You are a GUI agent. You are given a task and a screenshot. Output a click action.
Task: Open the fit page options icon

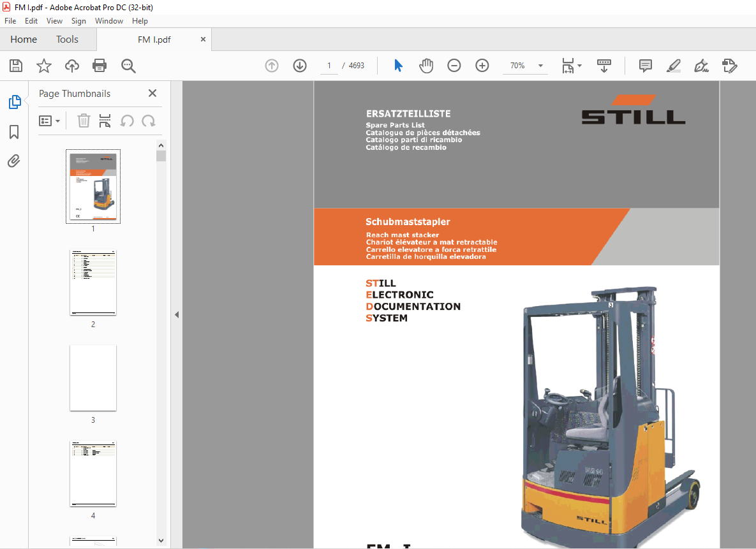point(568,66)
